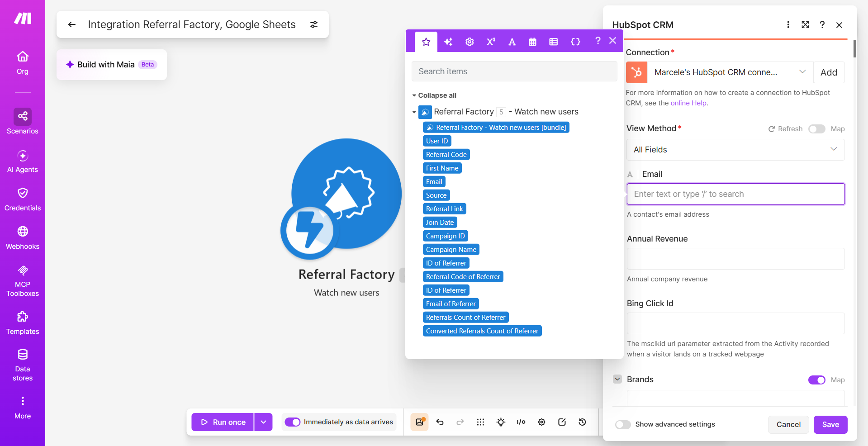Click the Search items field
This screenshot has height=446, width=868.
[x=514, y=71]
